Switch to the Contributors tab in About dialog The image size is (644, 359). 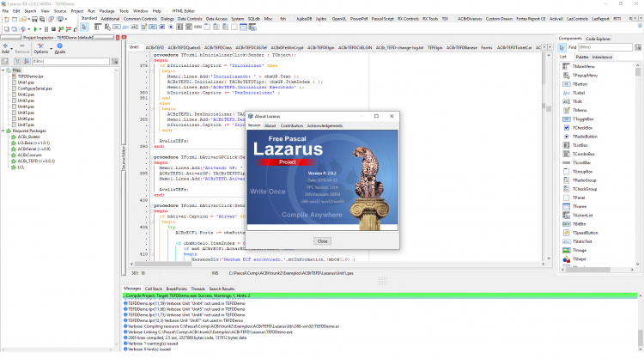pos(292,125)
